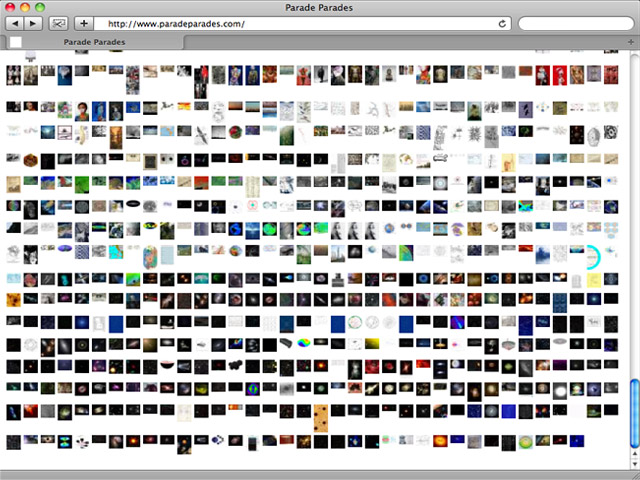This screenshot has height=480, width=640.
Task: Open the flat black oval thumbnail
Action: coord(133,203)
